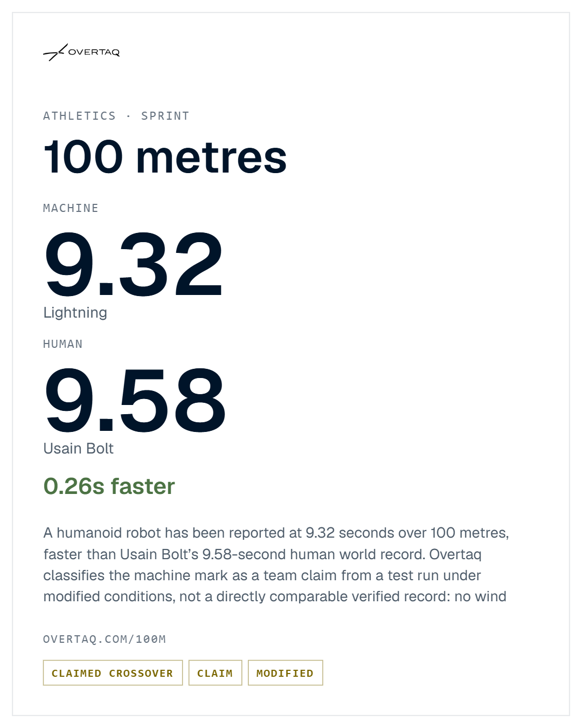
Task: Click the 9.58 human time
Action: (x=135, y=400)
